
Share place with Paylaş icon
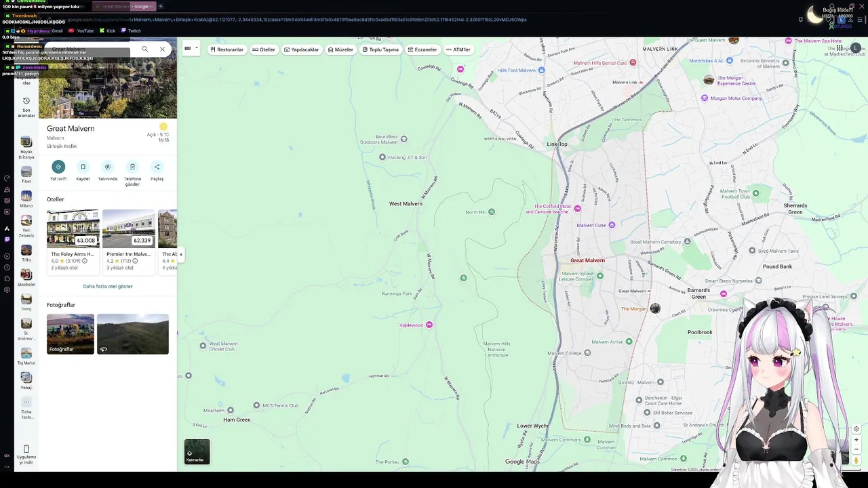pyautogui.click(x=157, y=167)
